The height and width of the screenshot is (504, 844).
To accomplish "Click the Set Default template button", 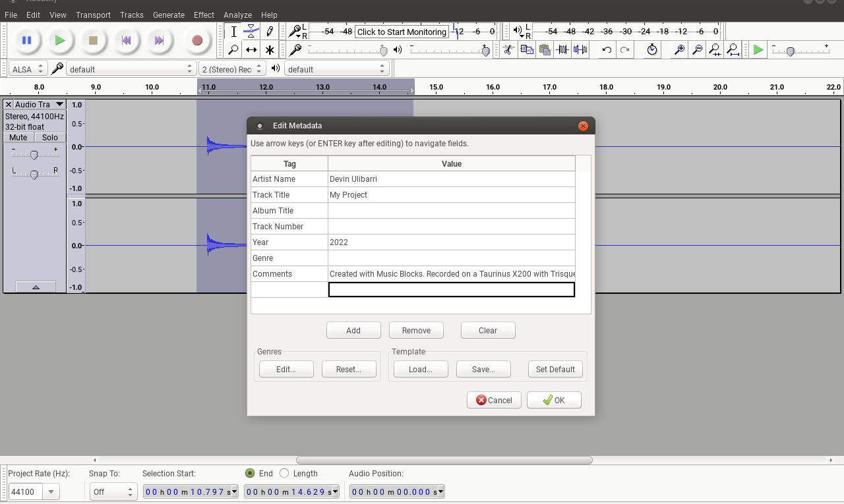I will pyautogui.click(x=555, y=370).
